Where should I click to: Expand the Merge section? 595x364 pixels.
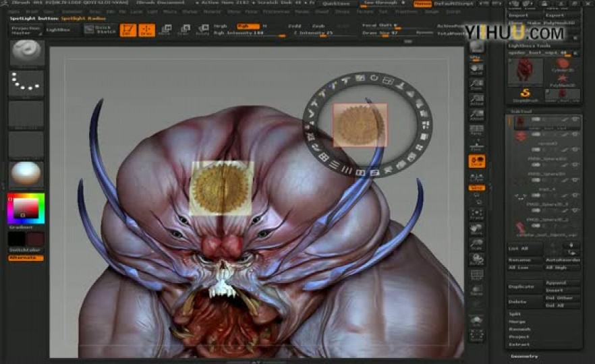click(x=517, y=322)
